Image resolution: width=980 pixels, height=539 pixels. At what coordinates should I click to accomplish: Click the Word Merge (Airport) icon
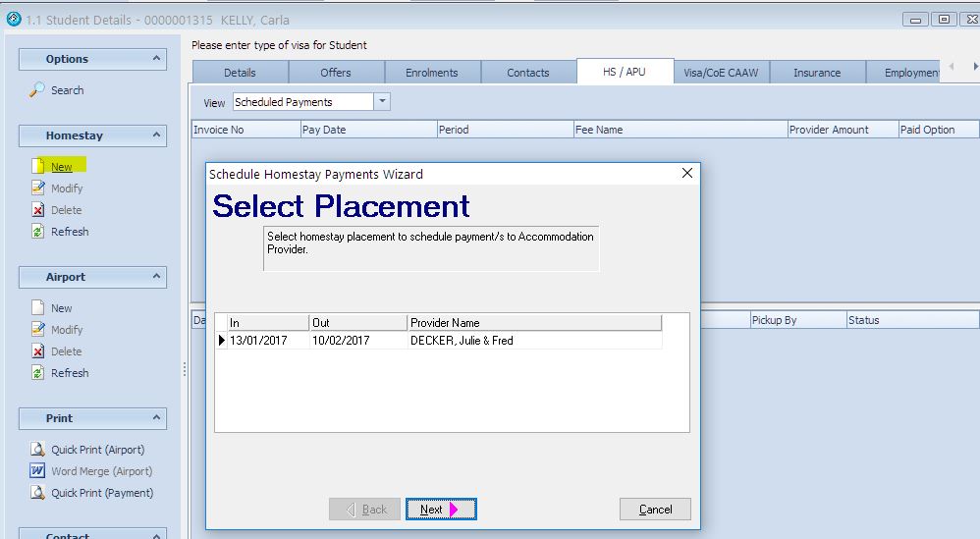click(37, 471)
